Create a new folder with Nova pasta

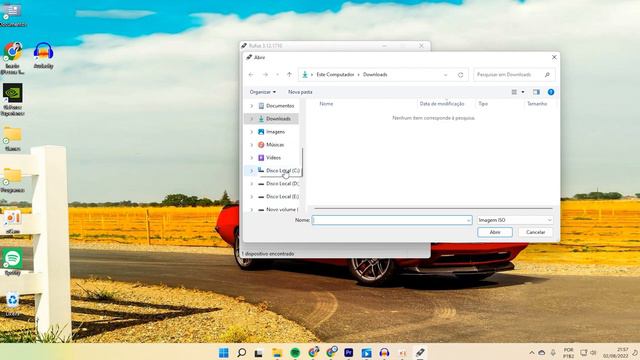pos(300,92)
